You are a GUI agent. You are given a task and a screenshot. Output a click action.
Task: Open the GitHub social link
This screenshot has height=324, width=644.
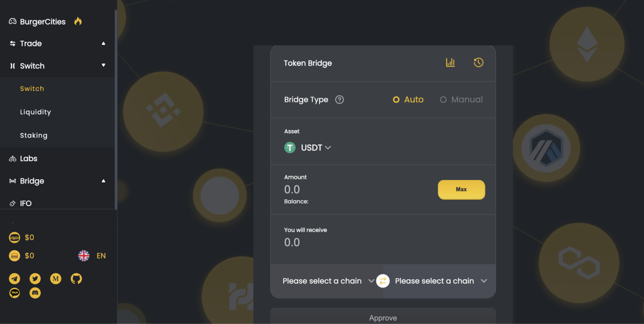coord(76,279)
